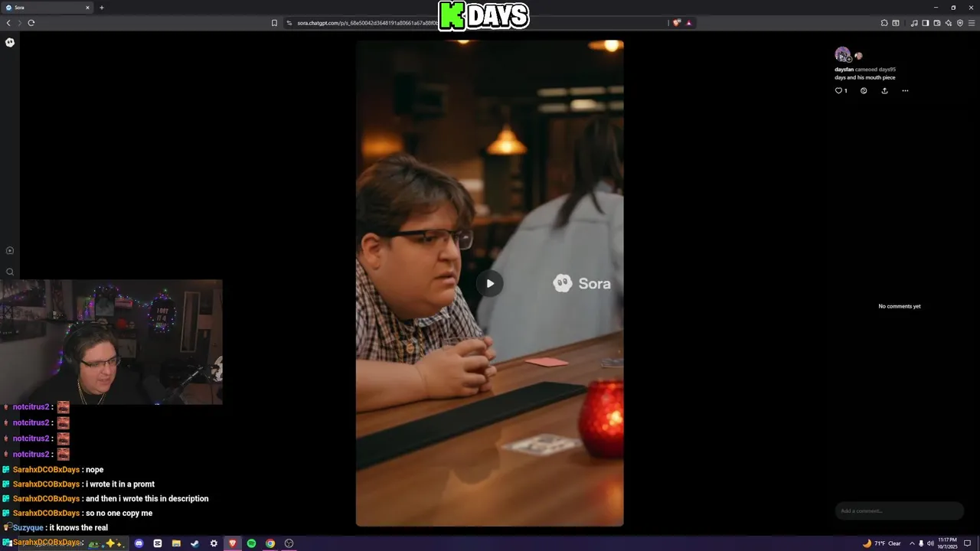Open Brave Rewards triangle icon
The image size is (980, 551).
coord(688,23)
